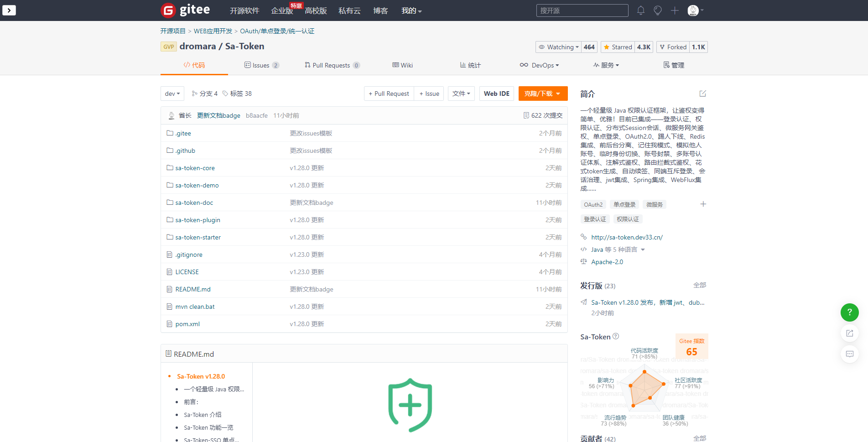The width and height of the screenshot is (868, 442).
Task: Click the Forked button
Action: (x=673, y=47)
